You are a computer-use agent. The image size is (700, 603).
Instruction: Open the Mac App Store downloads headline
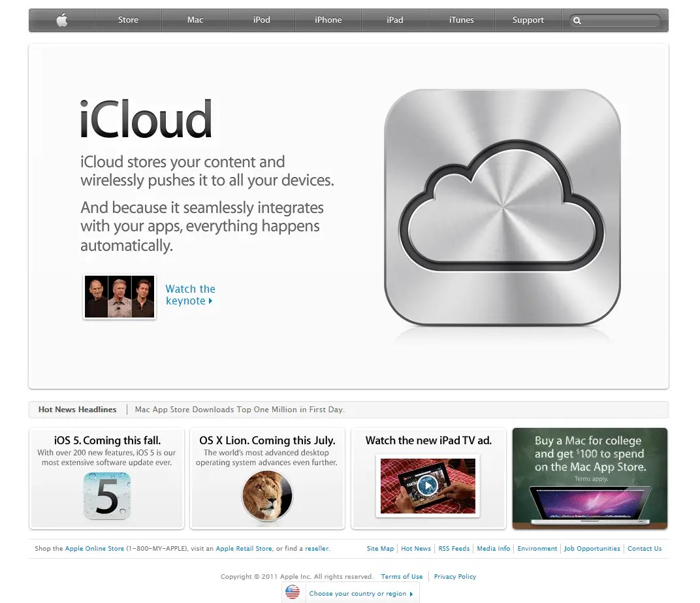pyautogui.click(x=240, y=410)
